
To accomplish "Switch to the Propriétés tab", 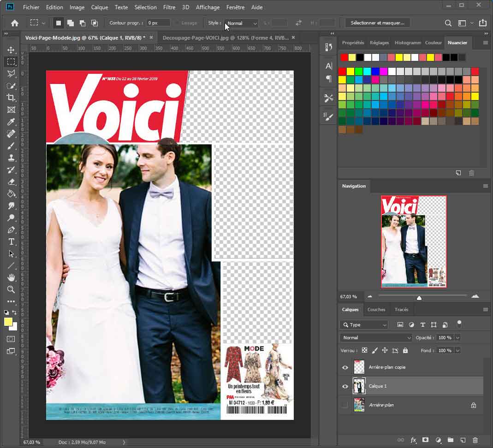I will 353,43.
